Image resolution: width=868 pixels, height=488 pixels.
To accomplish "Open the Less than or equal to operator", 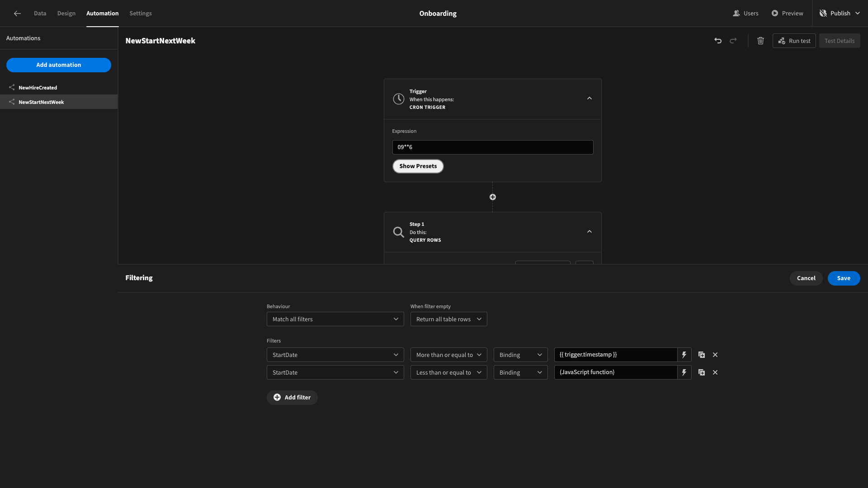I will [448, 372].
